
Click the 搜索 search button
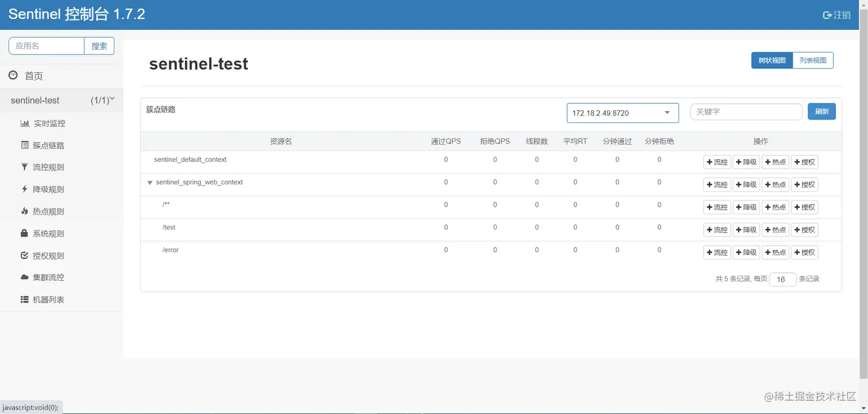click(99, 46)
